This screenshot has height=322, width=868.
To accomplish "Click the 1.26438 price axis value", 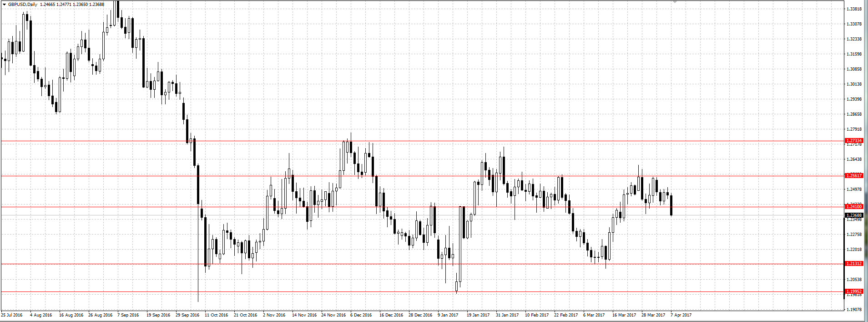I will [854, 159].
